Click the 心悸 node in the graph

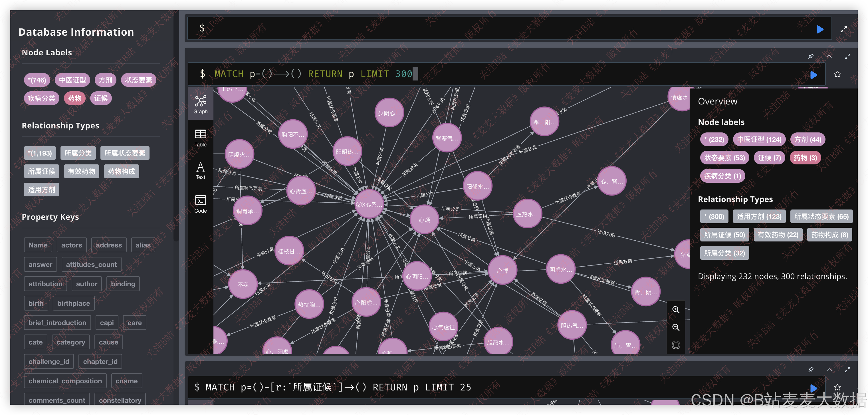coord(502,270)
